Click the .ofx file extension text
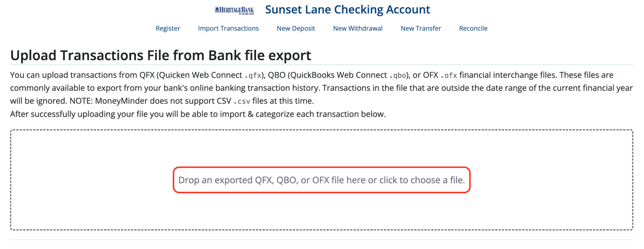The width and height of the screenshot is (644, 249). 451,75
